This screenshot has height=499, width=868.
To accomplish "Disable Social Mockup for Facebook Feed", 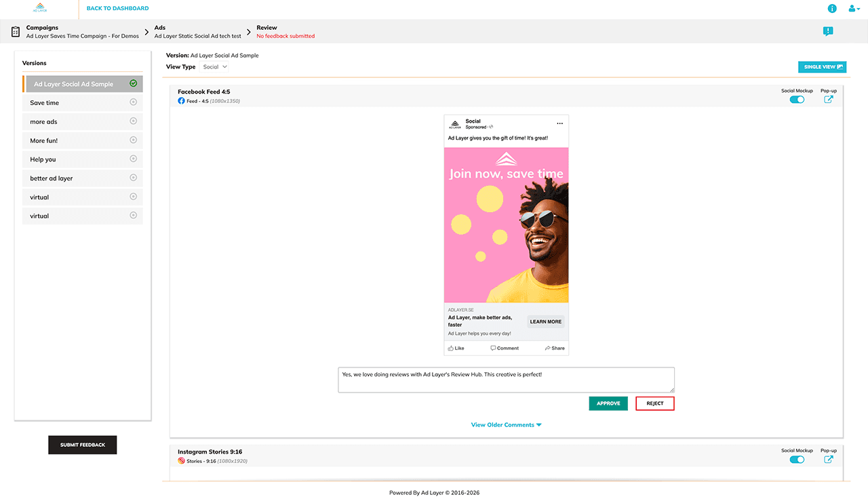I will [x=797, y=99].
